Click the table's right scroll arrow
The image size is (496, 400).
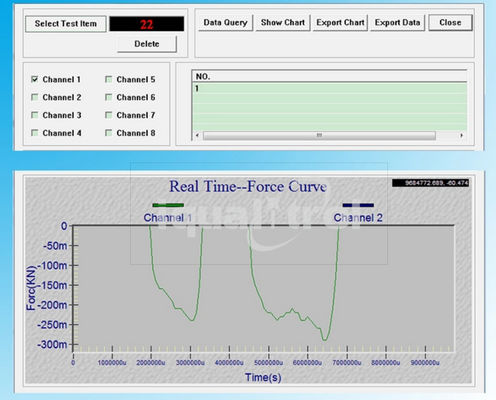tap(461, 135)
